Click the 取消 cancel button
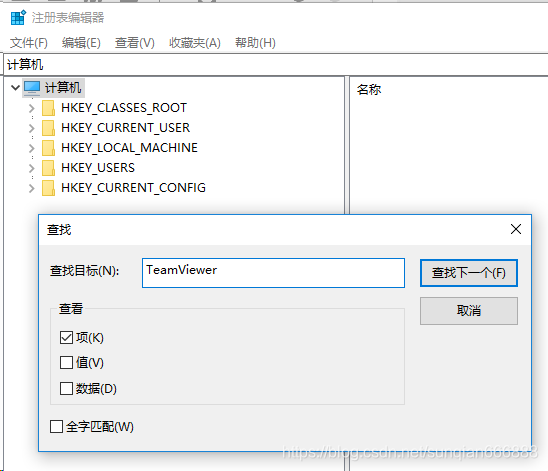 pyautogui.click(x=469, y=311)
